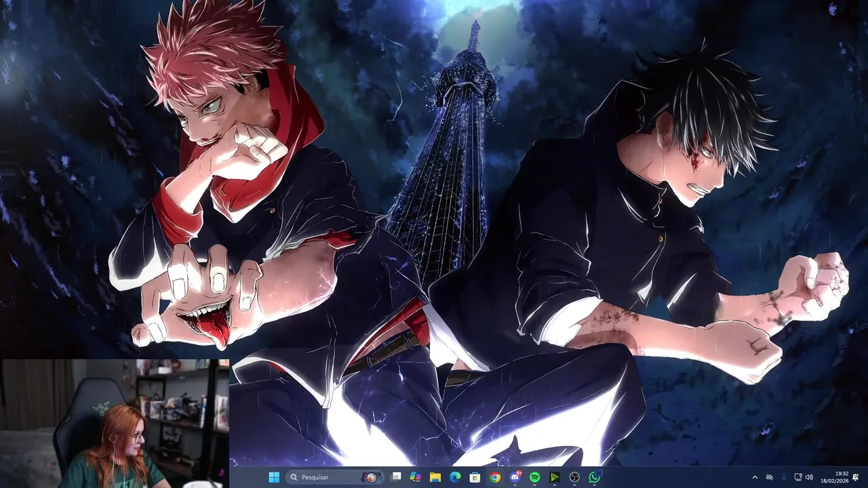868x488 pixels.
Task: Launch Microsoft Edge browser
Action: 455,477
